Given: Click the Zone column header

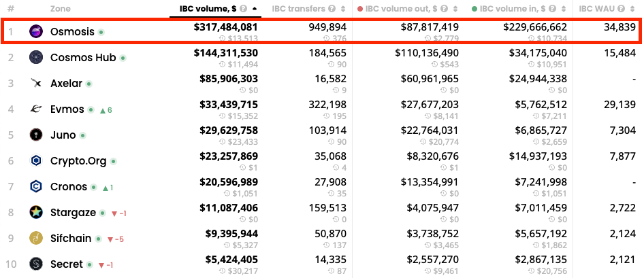Looking at the screenshot, I should [x=61, y=8].
